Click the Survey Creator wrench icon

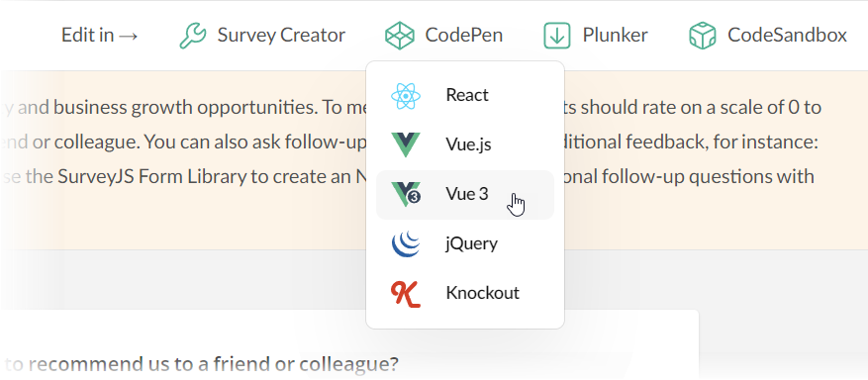coord(193,36)
